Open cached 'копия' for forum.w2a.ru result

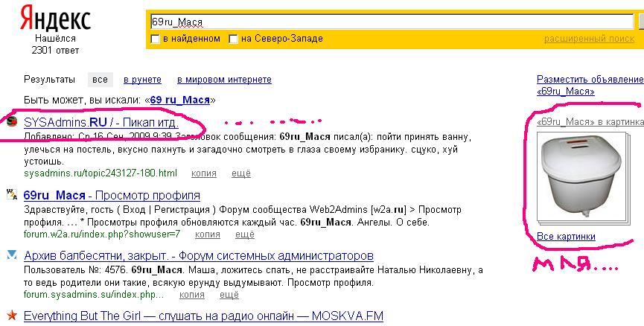[x=208, y=234]
